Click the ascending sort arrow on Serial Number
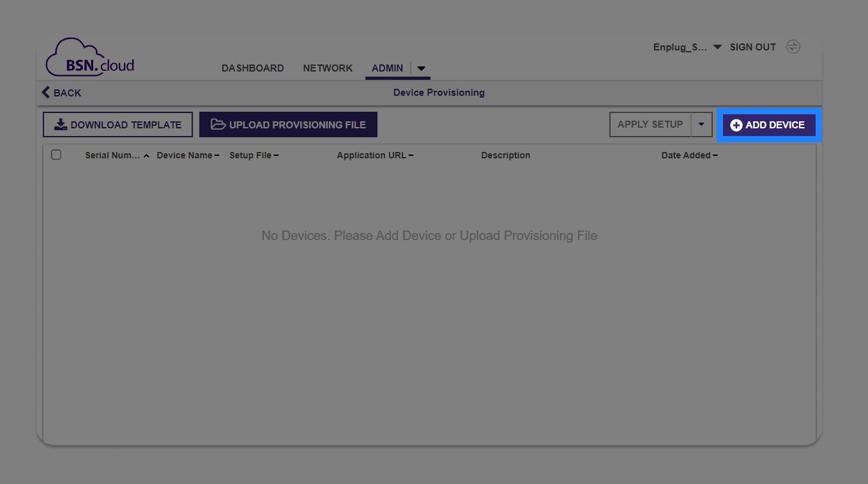This screenshot has width=868, height=484. click(x=146, y=155)
